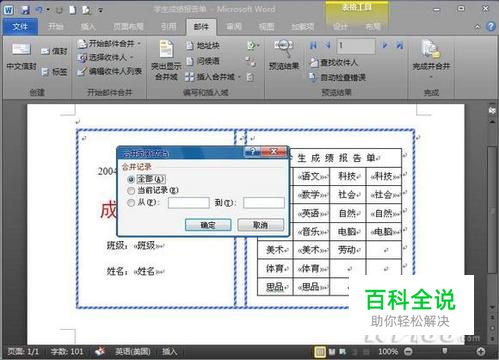
Task: Click the Find Recipient icon
Action: point(314,62)
